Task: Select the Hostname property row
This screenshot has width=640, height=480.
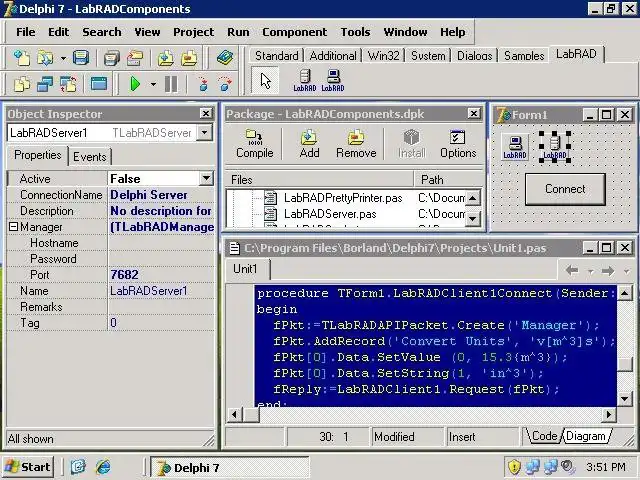Action: pos(110,243)
